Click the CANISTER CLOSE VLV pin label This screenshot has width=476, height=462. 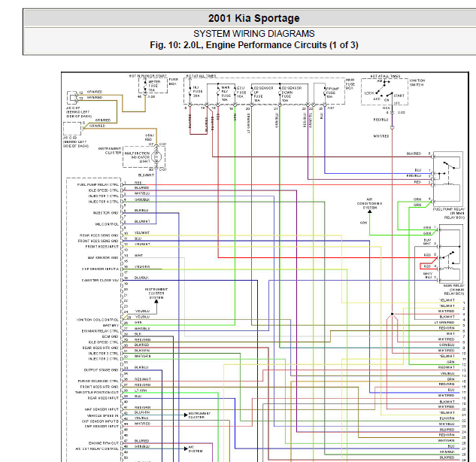click(100, 281)
